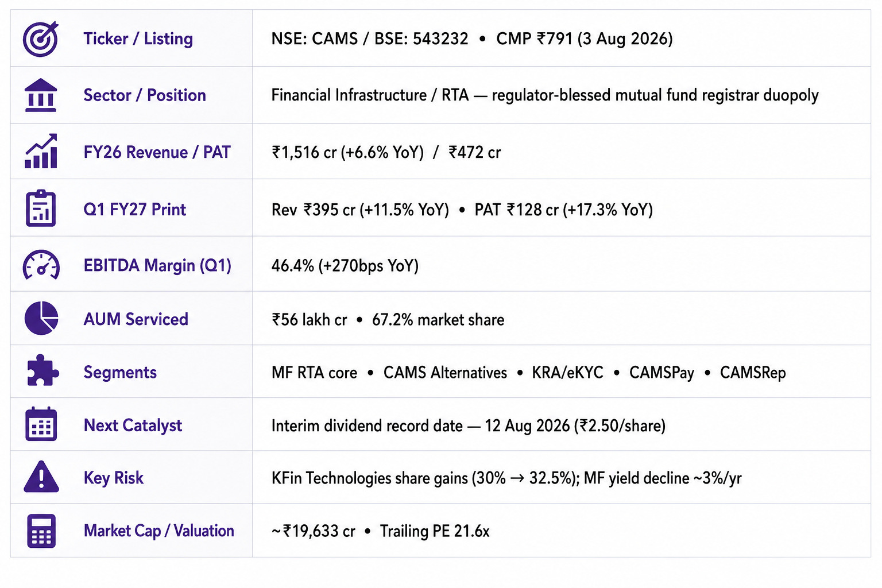Click the Next Catalyst label
Image resolution: width=882 pixels, height=588 pixels.
tap(133, 425)
